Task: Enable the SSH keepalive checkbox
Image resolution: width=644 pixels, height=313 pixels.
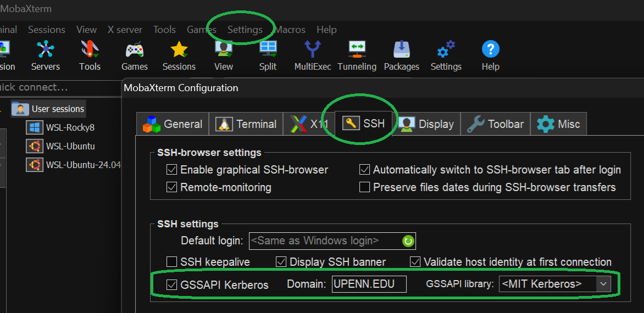Action: pos(172,262)
